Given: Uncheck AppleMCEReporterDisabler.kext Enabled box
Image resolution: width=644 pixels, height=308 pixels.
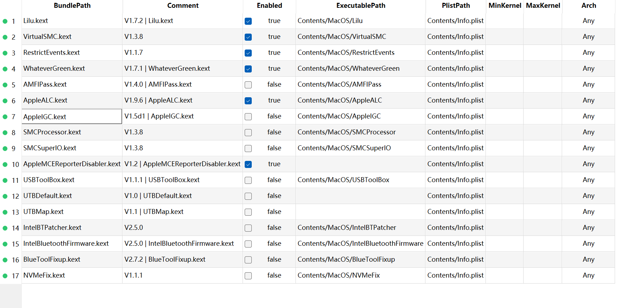Looking at the screenshot, I should pos(248,164).
